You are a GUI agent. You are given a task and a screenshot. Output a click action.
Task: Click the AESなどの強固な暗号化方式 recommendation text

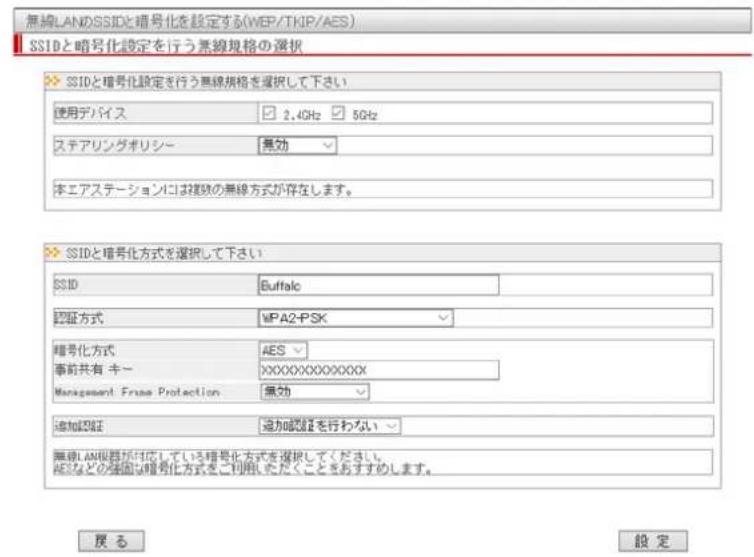(242, 468)
